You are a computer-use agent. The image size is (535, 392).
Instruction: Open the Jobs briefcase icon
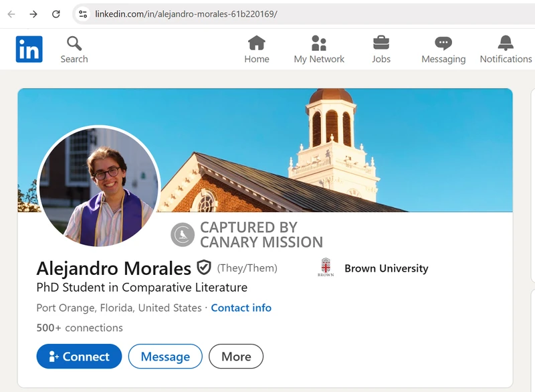pyautogui.click(x=381, y=43)
